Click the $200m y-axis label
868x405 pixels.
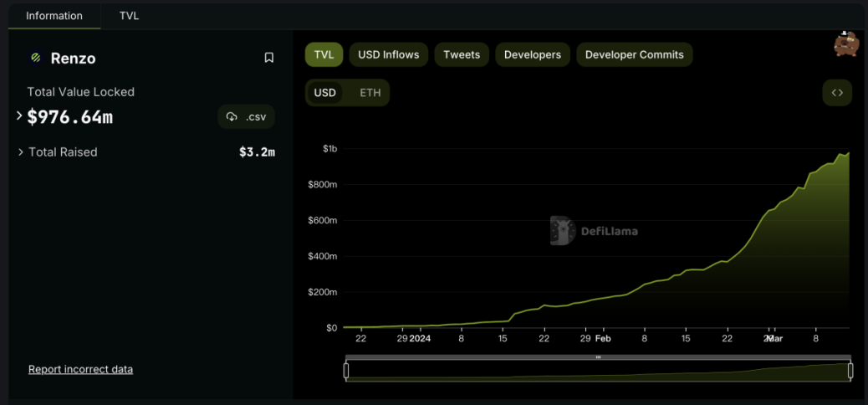click(x=323, y=292)
